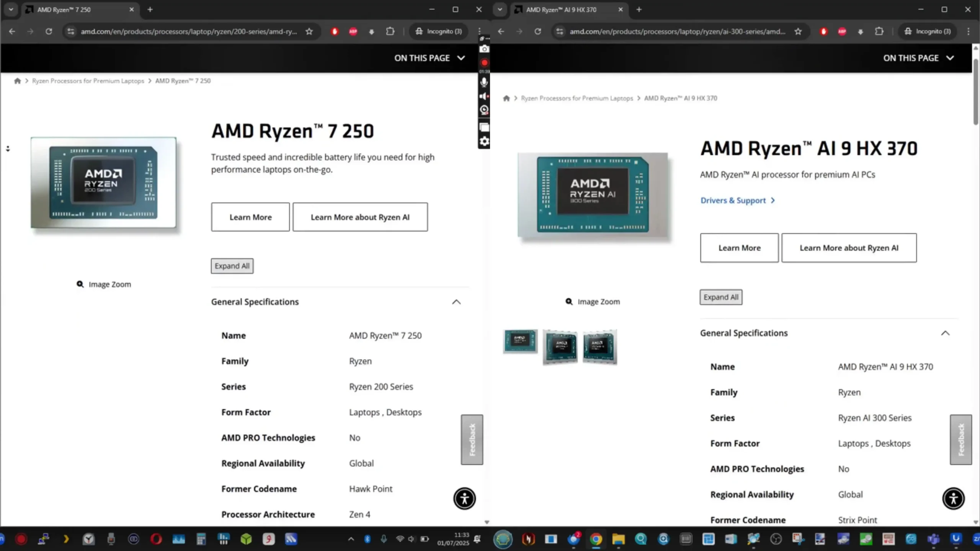The height and width of the screenshot is (551, 980).
Task: Open Feedback tab on the right page
Action: click(960, 440)
